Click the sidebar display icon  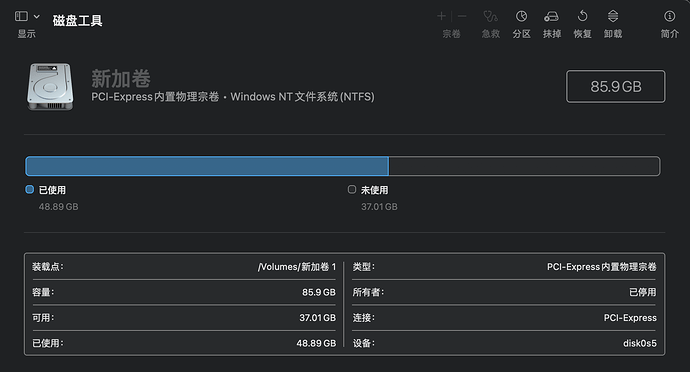tap(21, 16)
